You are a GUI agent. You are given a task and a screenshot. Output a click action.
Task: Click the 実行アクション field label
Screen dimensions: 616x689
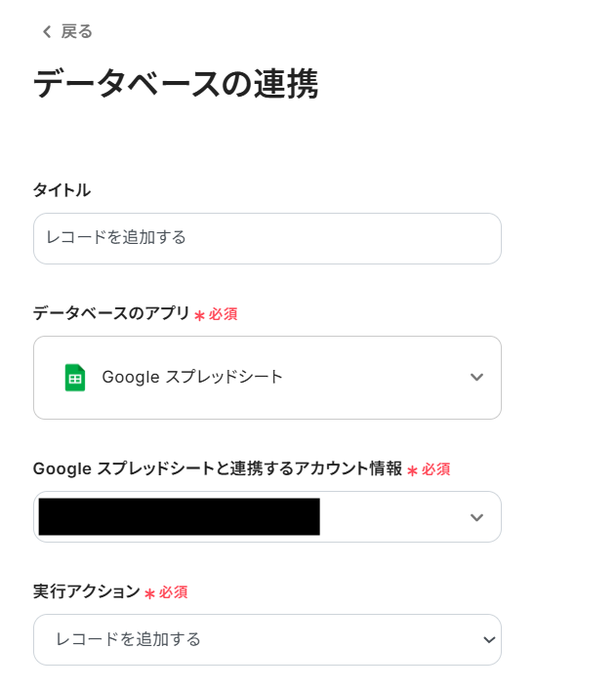[x=87, y=591]
